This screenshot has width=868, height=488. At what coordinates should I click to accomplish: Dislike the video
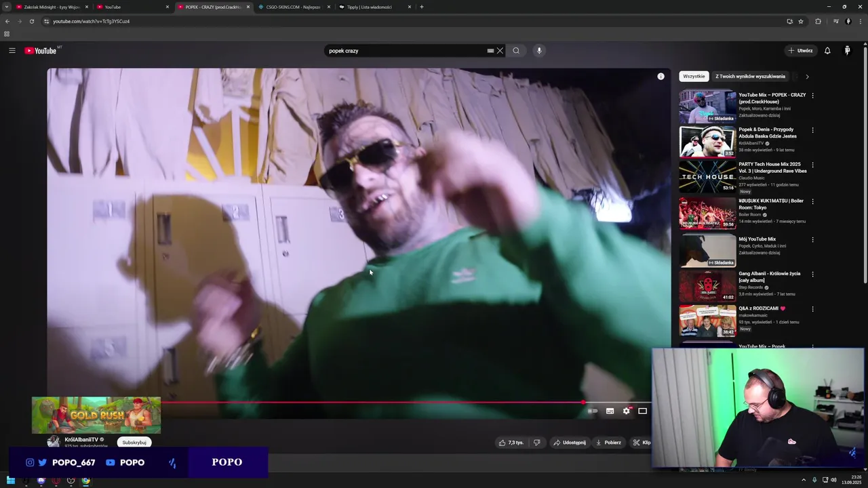click(x=537, y=443)
